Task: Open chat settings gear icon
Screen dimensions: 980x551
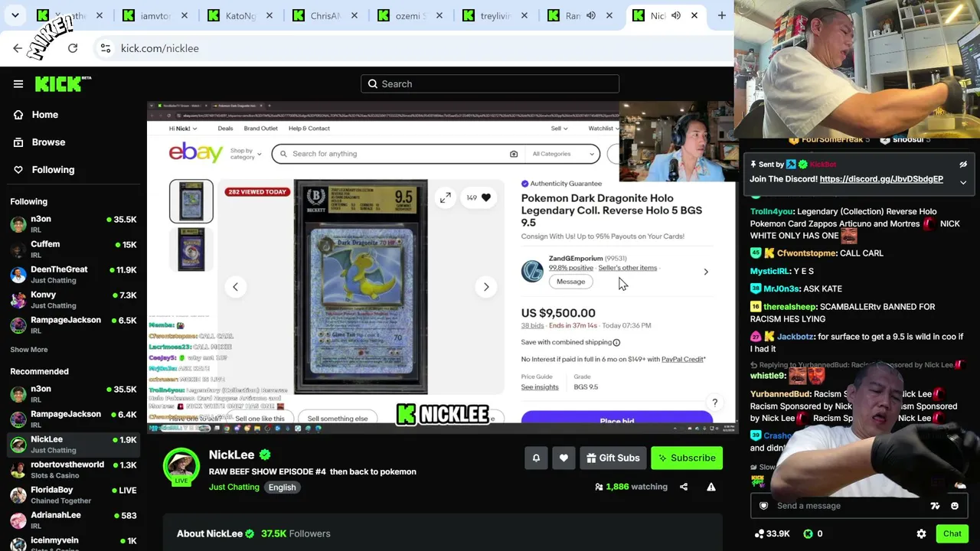Action: pos(921,534)
